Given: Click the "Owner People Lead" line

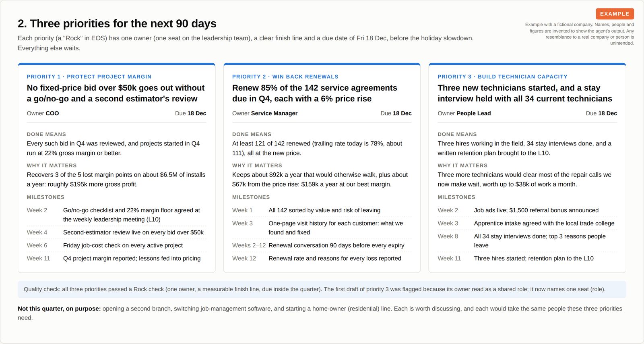Looking at the screenshot, I should point(464,113).
